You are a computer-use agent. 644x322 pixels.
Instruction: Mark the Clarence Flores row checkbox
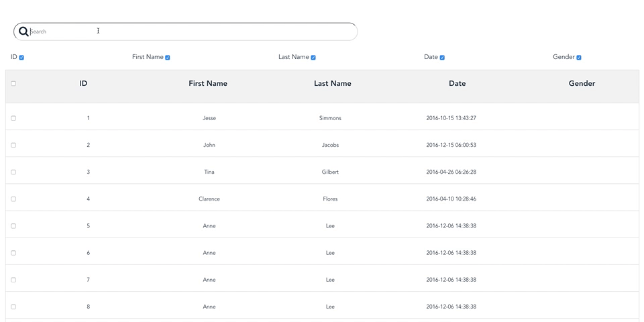[13, 199]
